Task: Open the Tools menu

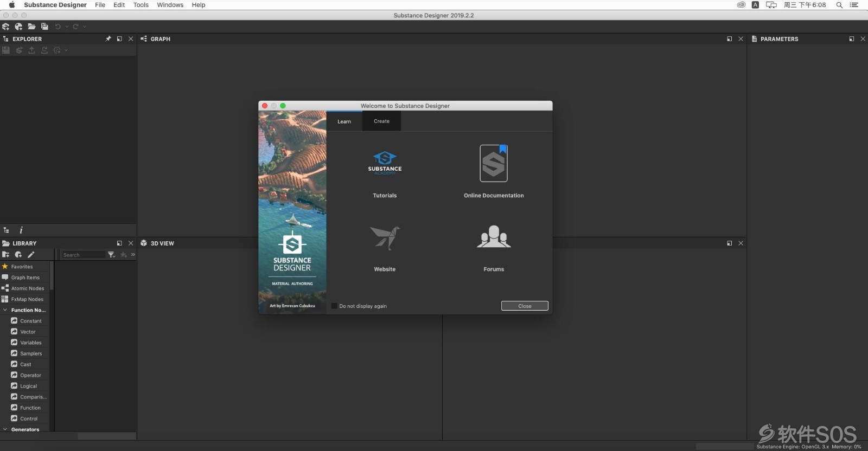Action: (141, 5)
